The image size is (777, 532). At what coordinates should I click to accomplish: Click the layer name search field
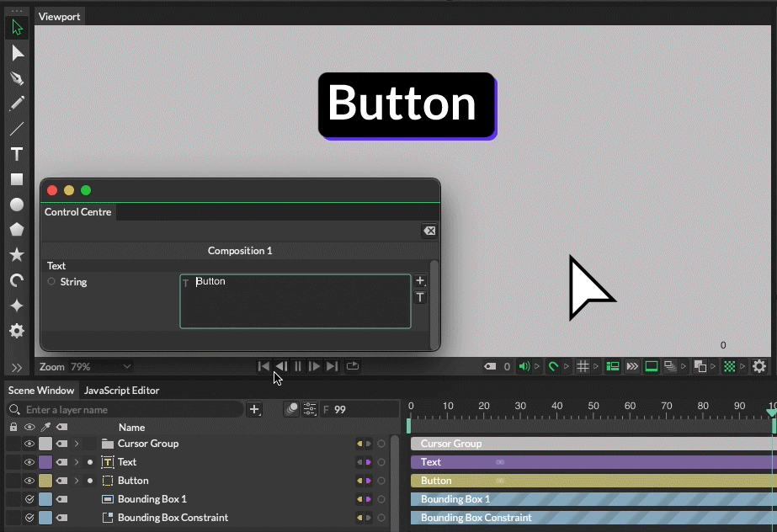click(x=126, y=409)
